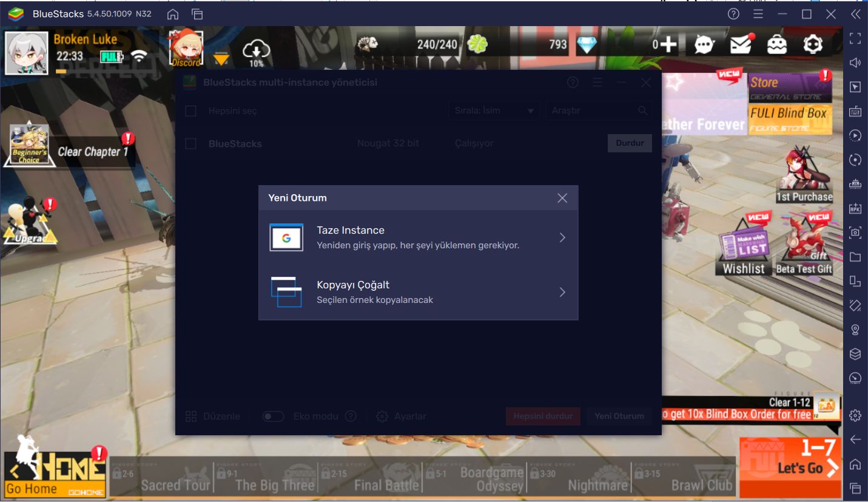Open instance manager help icon
The image size is (868, 502).
[x=573, y=83]
